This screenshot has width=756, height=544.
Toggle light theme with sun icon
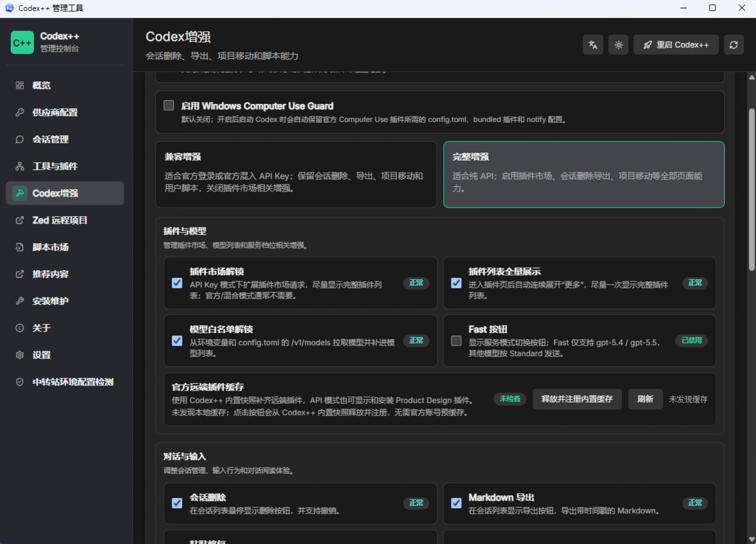[618, 45]
